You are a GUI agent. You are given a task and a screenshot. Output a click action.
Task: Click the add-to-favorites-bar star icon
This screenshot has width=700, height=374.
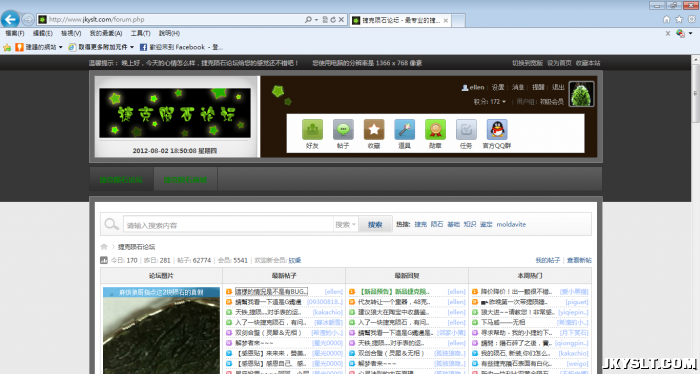[7, 47]
